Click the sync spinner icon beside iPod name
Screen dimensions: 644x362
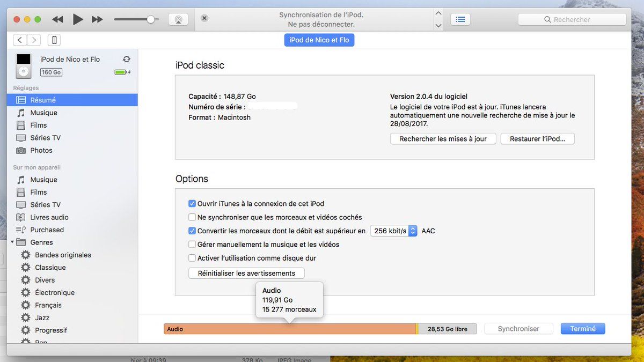[127, 59]
